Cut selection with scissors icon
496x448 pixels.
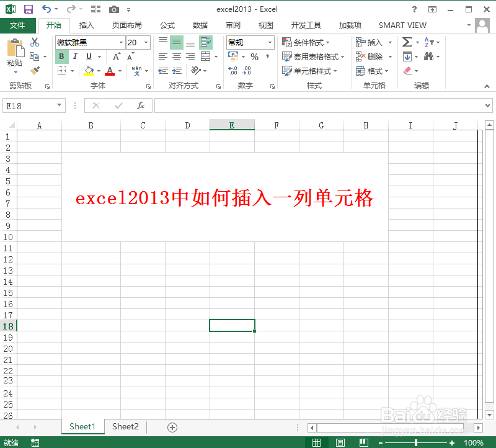[35, 42]
